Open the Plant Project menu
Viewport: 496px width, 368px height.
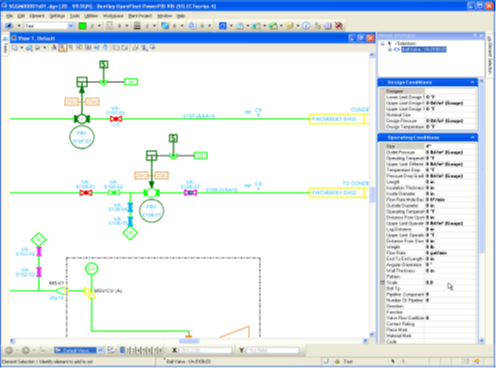[x=140, y=16]
